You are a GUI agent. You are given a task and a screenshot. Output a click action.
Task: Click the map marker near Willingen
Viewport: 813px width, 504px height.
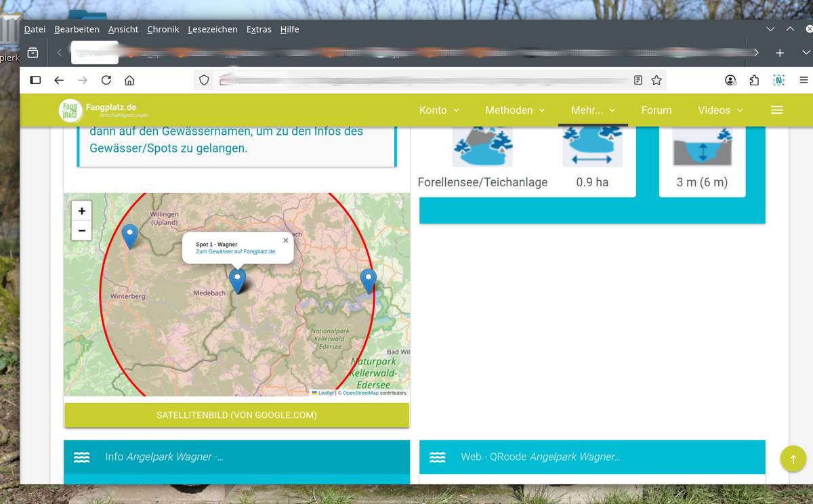[x=129, y=235]
